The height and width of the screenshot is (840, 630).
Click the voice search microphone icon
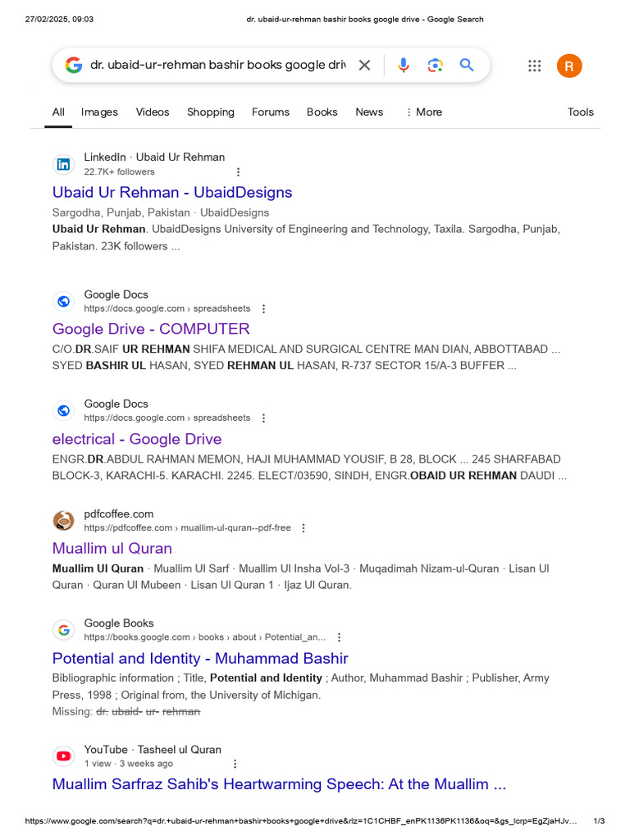click(403, 66)
